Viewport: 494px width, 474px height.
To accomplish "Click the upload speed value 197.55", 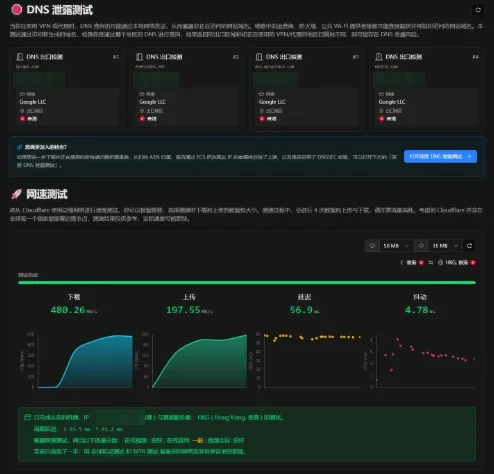I will click(183, 310).
